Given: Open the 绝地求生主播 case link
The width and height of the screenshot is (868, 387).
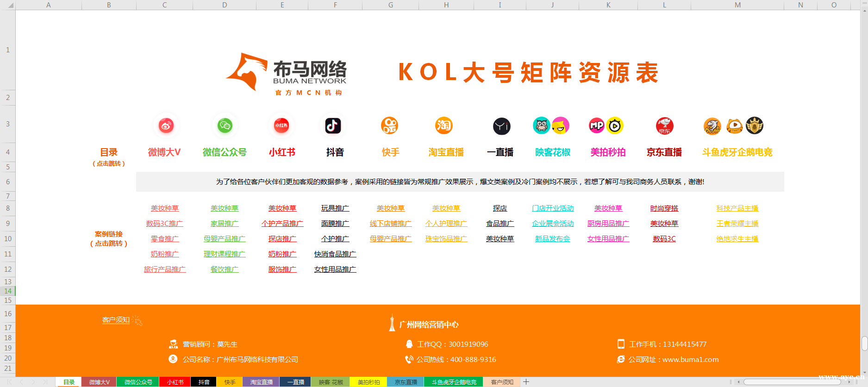Looking at the screenshot, I should [737, 239].
